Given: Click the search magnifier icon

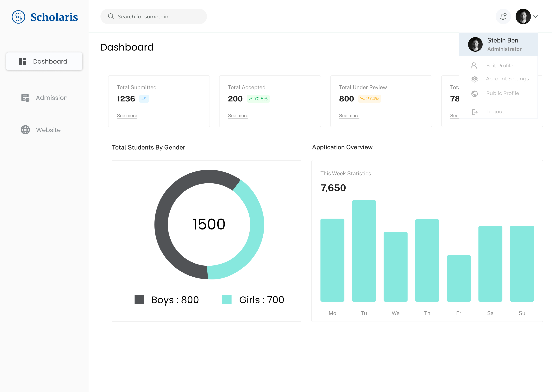Looking at the screenshot, I should click(111, 16).
